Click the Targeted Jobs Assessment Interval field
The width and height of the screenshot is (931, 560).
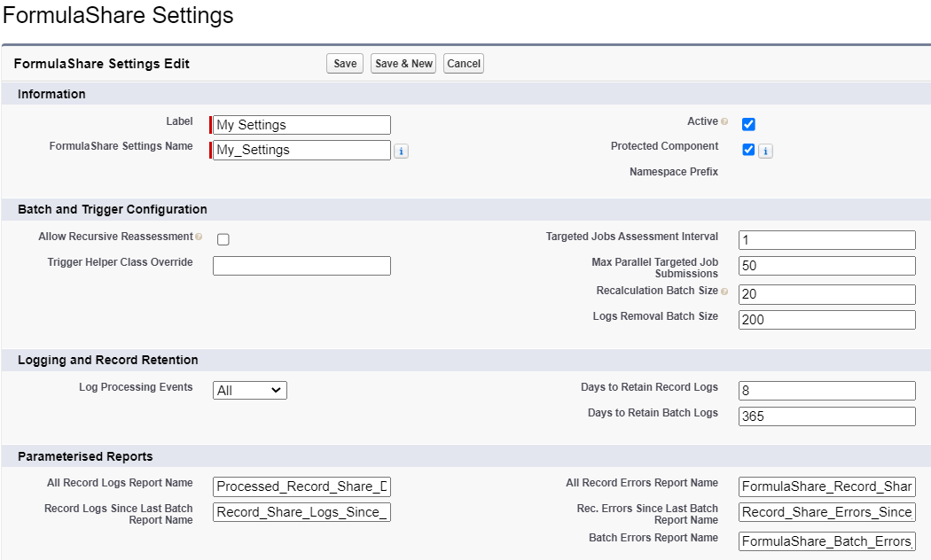pyautogui.click(x=826, y=239)
